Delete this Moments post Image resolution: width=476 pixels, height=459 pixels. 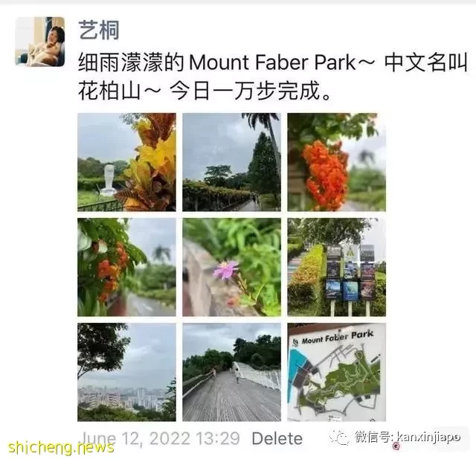[x=277, y=438]
